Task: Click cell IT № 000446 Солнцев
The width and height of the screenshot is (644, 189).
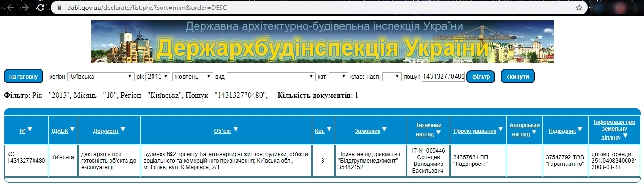Action: 428,161
